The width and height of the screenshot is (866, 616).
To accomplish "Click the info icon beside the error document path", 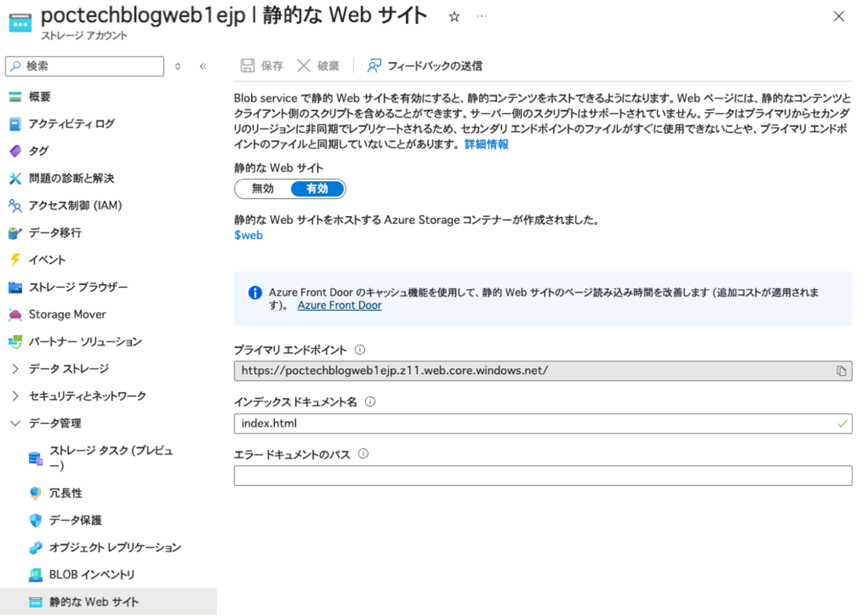I will [x=363, y=454].
